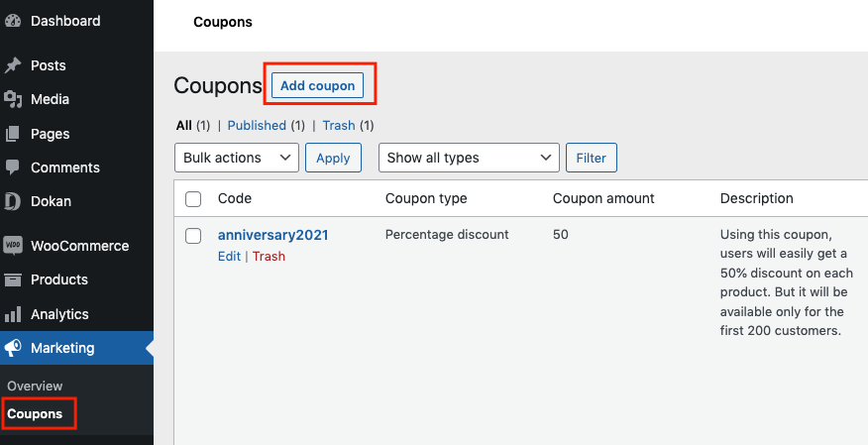Viewport: 868px width, 445px height.
Task: Open the Published coupons filter link
Action: [257, 126]
